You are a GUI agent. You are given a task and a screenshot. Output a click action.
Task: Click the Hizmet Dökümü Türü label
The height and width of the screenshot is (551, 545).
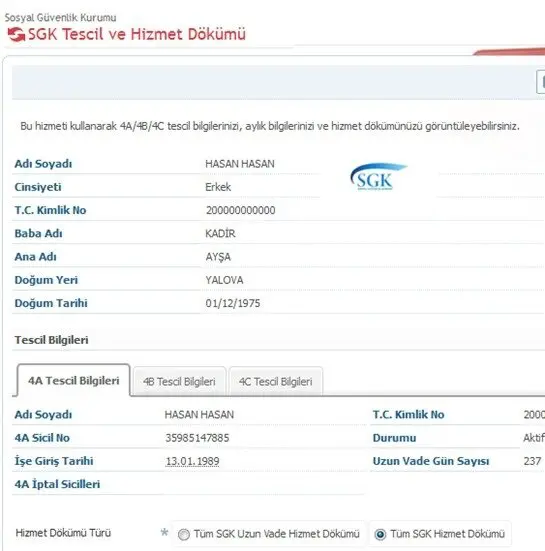tap(63, 533)
